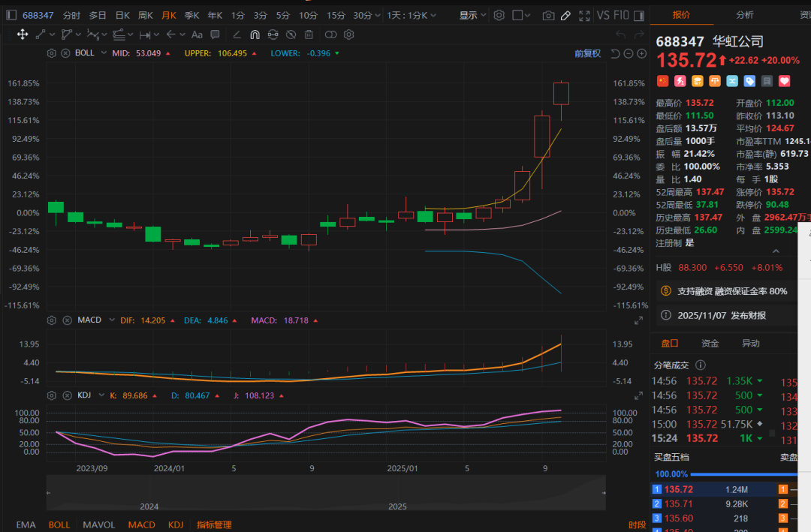The width and height of the screenshot is (811, 532).
Task: Toggle the magnet snap tool
Action: click(x=255, y=35)
